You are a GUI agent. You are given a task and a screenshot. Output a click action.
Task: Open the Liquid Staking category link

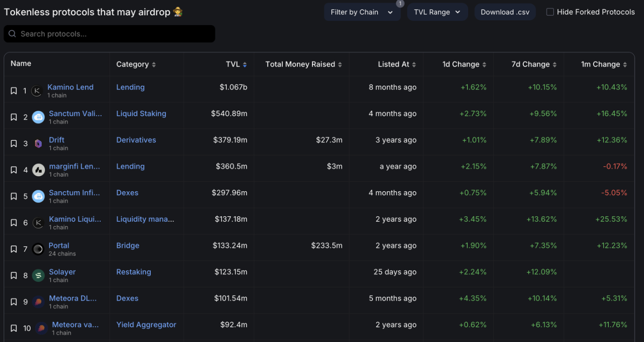pos(141,113)
